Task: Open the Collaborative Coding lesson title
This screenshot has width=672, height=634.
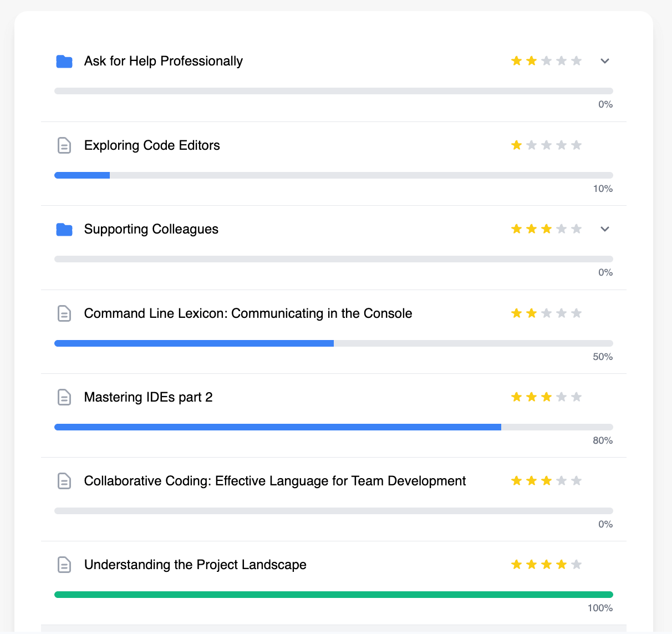Action: pos(274,481)
